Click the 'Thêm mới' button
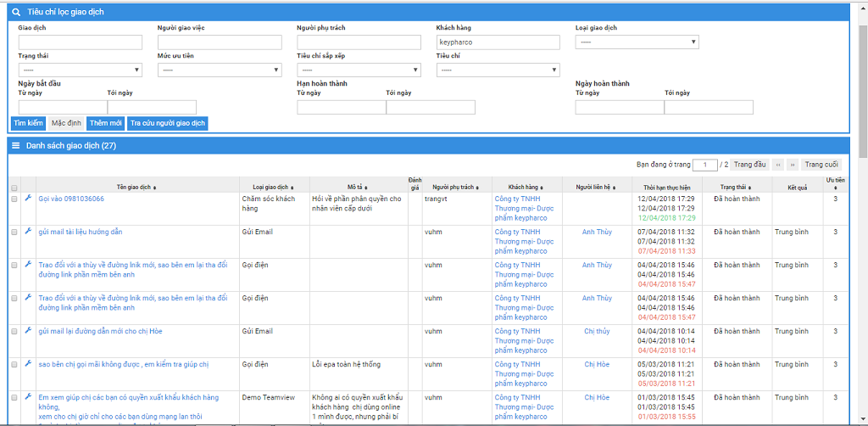 coord(105,123)
